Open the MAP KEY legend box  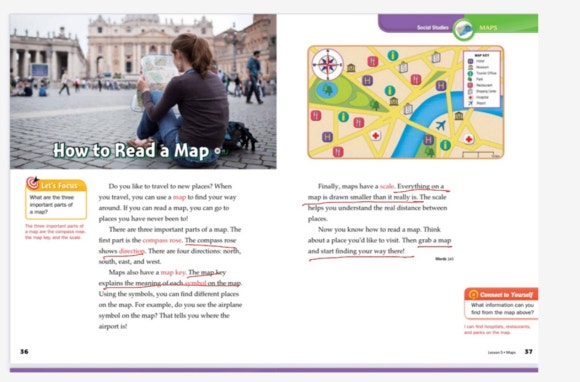[x=482, y=79]
